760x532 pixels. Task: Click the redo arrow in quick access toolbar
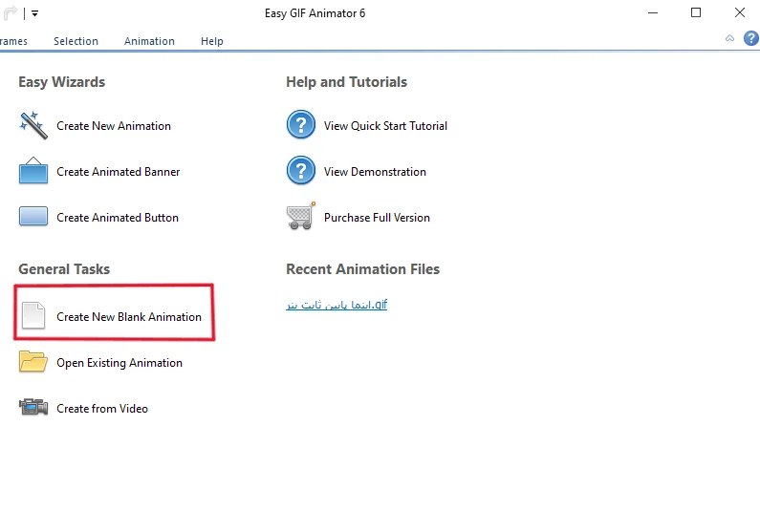(10, 13)
